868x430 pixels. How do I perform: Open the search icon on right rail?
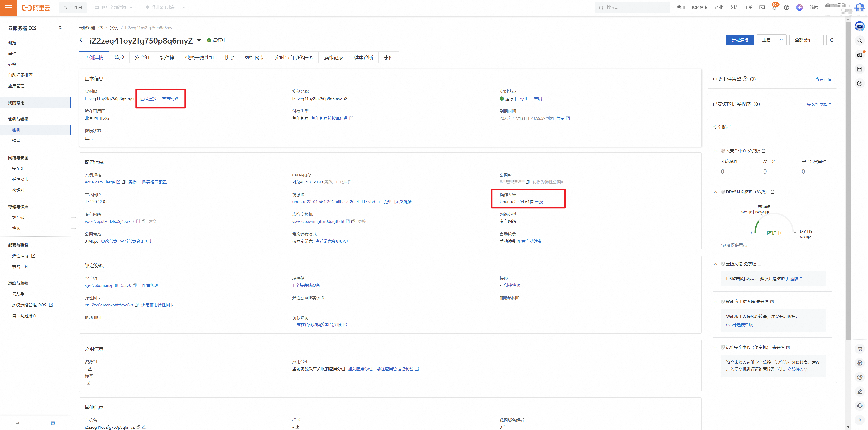coord(860,41)
